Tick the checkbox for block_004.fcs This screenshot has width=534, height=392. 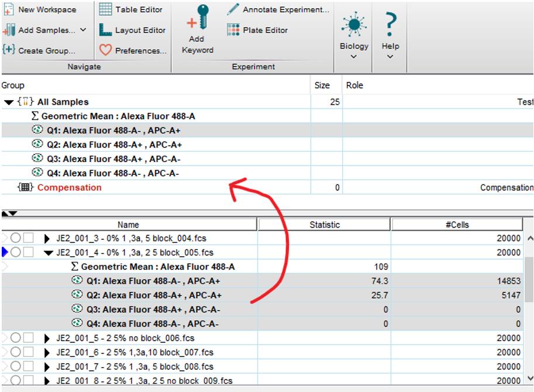[x=28, y=238]
